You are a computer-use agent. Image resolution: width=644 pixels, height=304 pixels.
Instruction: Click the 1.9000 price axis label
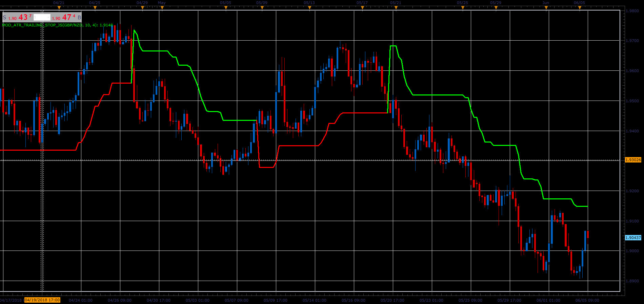(632, 251)
